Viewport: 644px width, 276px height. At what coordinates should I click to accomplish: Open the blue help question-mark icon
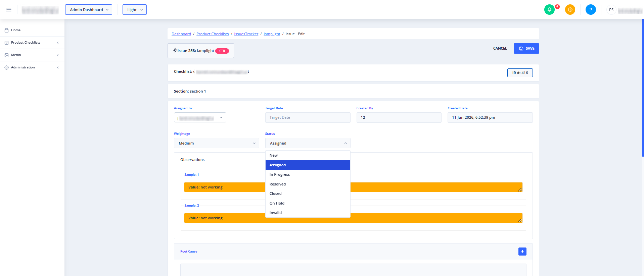pos(591,10)
